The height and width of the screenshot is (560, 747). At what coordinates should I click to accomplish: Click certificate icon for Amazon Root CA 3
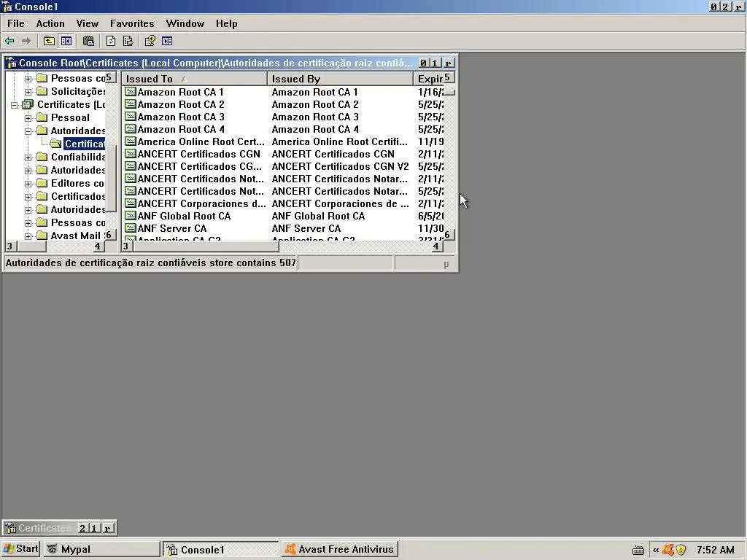(x=130, y=117)
